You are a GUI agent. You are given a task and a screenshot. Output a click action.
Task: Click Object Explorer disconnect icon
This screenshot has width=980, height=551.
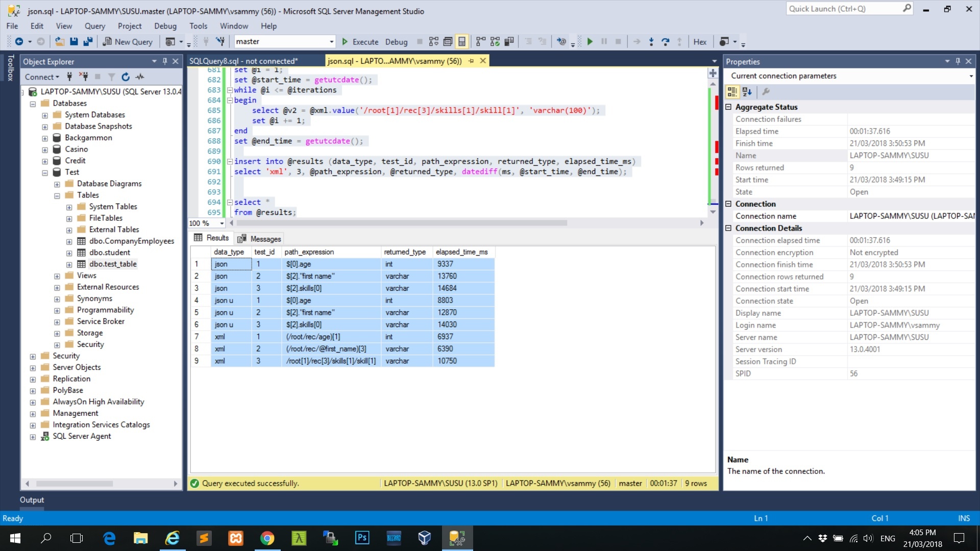pos(84,77)
